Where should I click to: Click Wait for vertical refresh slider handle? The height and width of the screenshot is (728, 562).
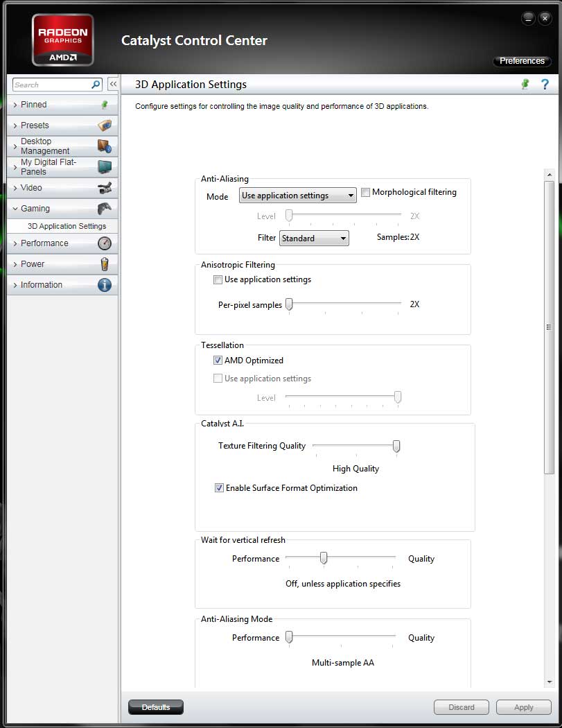(324, 557)
